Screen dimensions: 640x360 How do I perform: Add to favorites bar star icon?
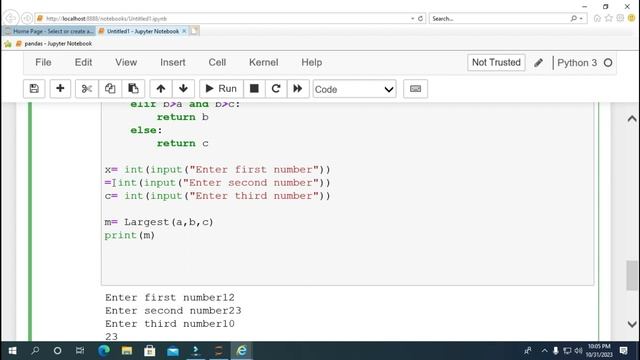(x=8, y=44)
